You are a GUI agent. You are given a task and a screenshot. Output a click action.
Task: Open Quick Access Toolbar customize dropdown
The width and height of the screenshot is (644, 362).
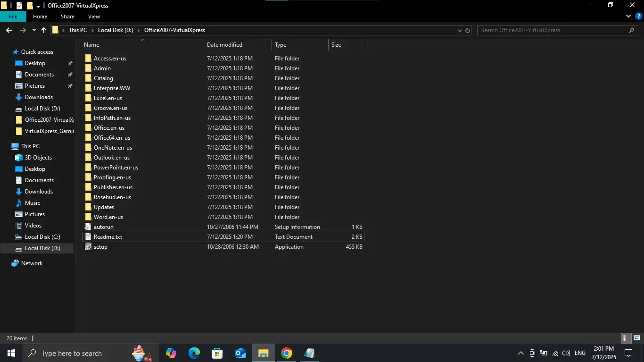(38, 6)
